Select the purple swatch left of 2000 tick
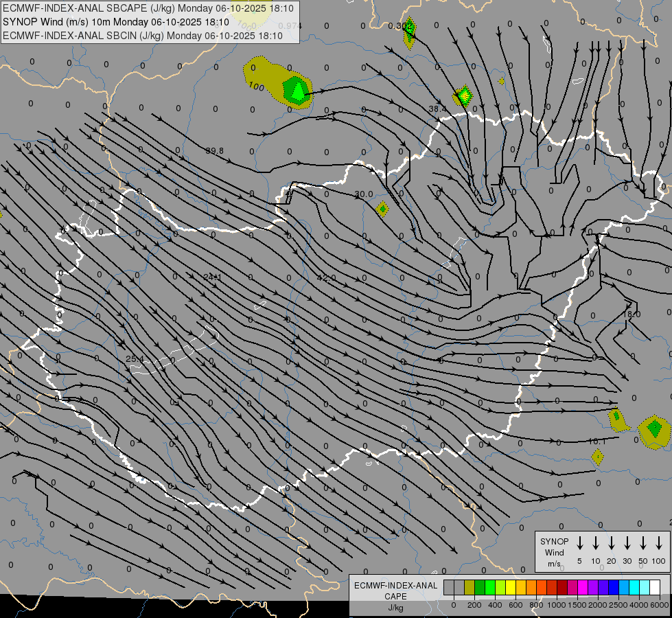Image resolution: width=672 pixels, height=618 pixels. click(594, 587)
